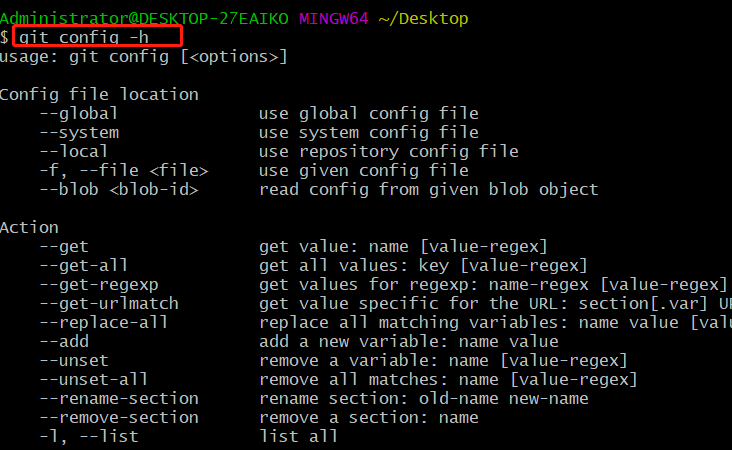Click the 'get values for regexp' description
The height and width of the screenshot is (450, 732).
[493, 285]
